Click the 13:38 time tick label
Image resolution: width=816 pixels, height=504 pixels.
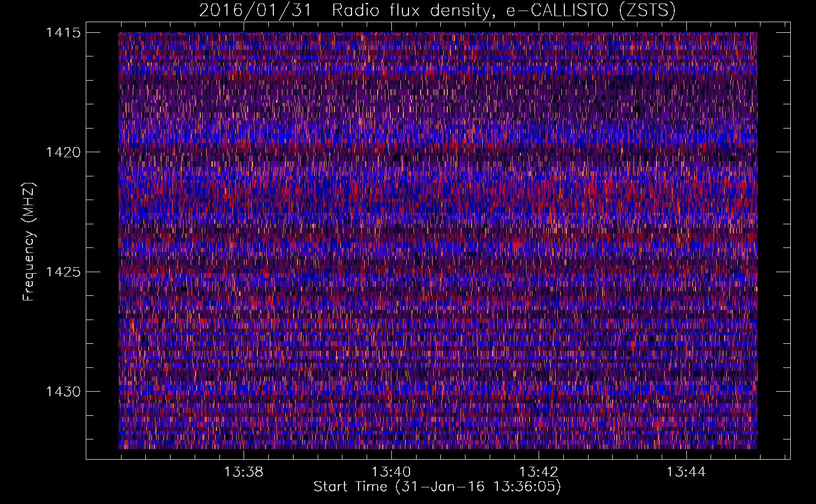pyautogui.click(x=244, y=472)
